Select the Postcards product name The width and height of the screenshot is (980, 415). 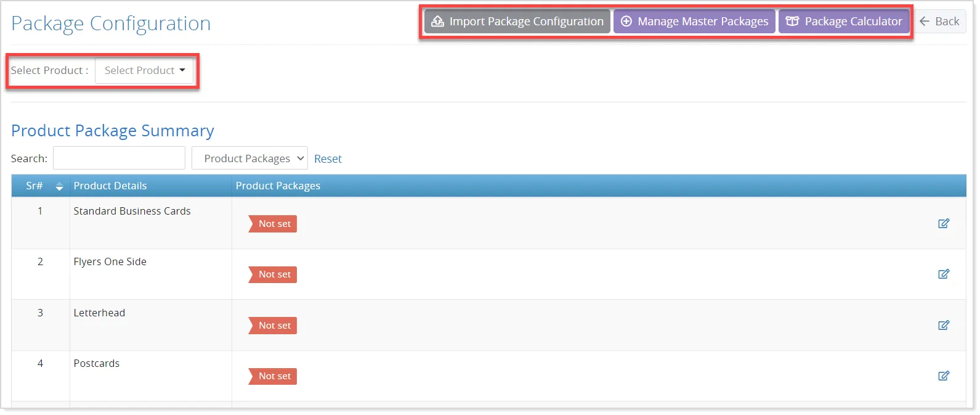(x=96, y=363)
